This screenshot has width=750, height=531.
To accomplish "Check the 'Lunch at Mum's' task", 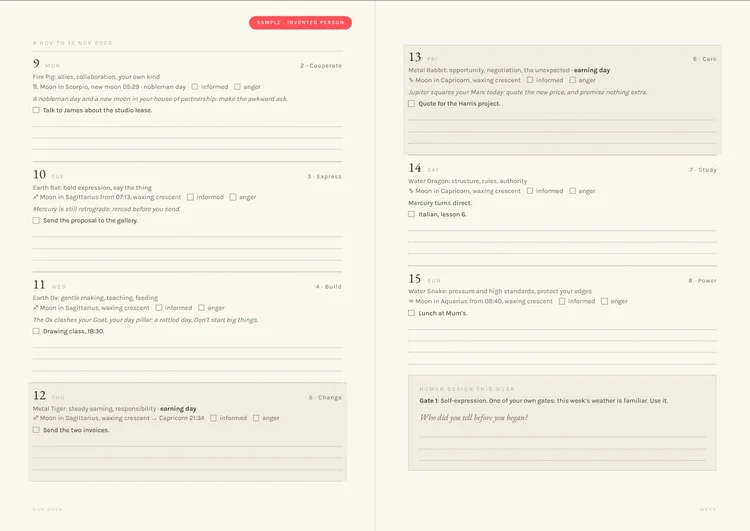I will (411, 313).
